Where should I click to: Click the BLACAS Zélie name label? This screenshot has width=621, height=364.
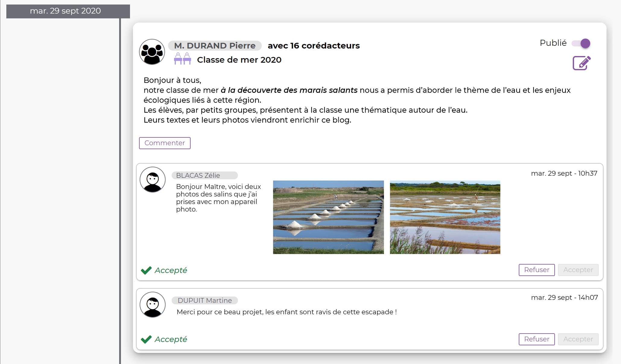pyautogui.click(x=204, y=175)
